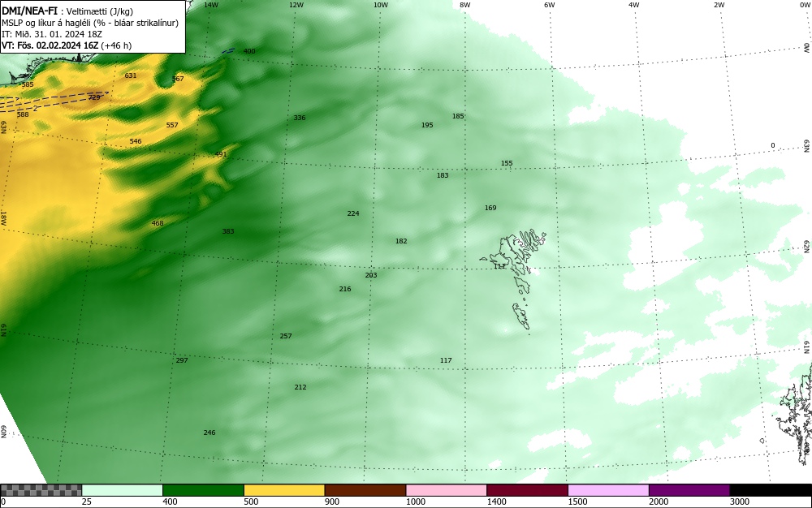This screenshot has height=508, width=812.
Task: Click the 203 value label
Action: (371, 275)
